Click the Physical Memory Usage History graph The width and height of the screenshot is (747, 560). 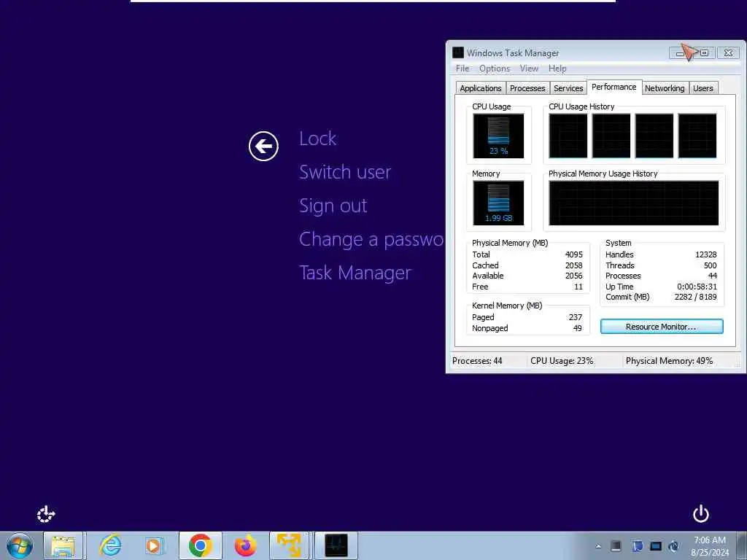pyautogui.click(x=634, y=203)
